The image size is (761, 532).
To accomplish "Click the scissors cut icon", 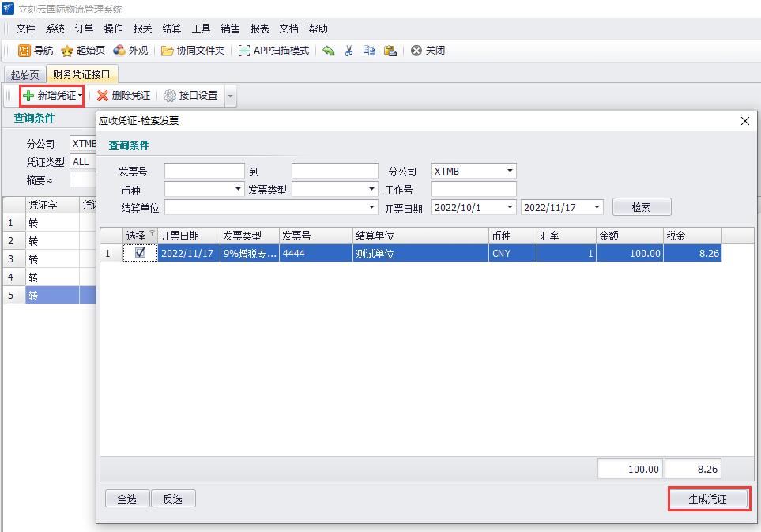I will tap(348, 51).
